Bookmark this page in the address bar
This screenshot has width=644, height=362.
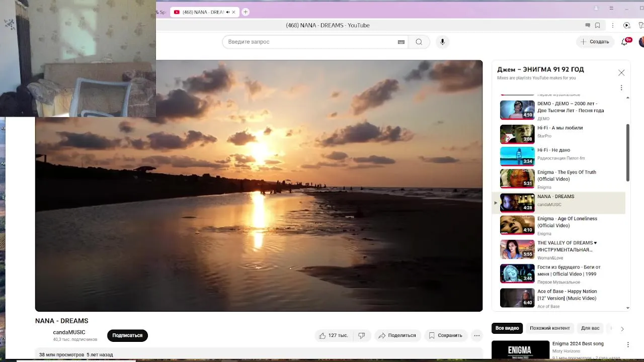click(598, 25)
